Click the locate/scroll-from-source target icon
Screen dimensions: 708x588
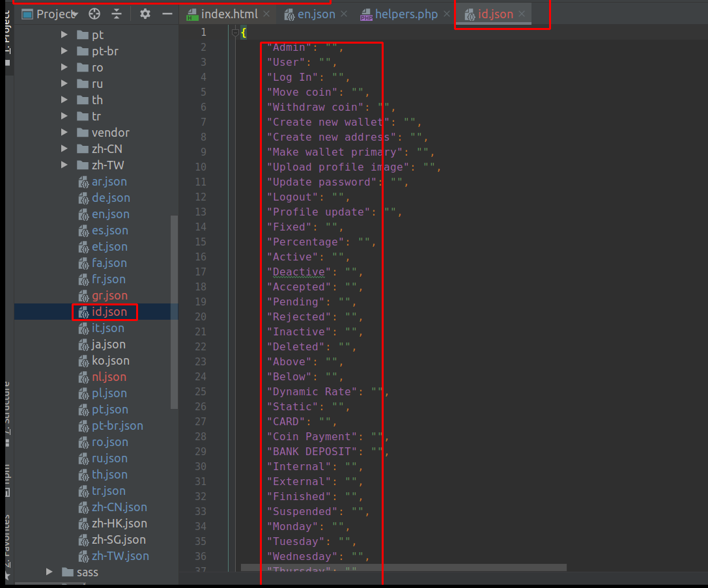tap(94, 14)
